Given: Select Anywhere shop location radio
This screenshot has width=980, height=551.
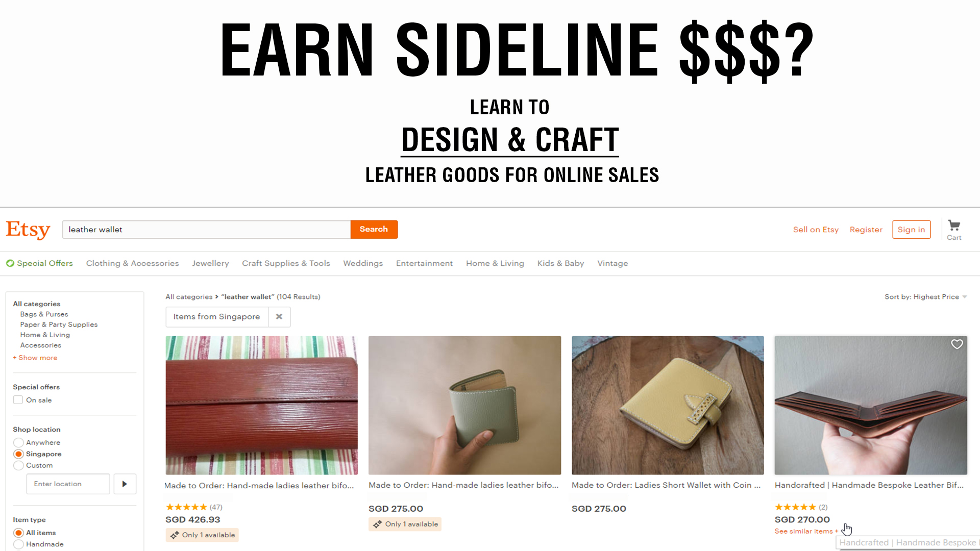Looking at the screenshot, I should [18, 442].
